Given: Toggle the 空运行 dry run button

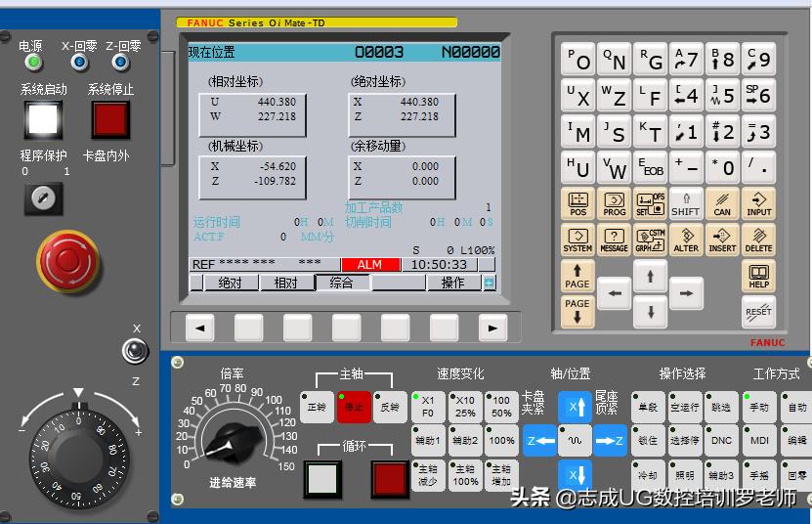Looking at the screenshot, I should click(685, 408).
